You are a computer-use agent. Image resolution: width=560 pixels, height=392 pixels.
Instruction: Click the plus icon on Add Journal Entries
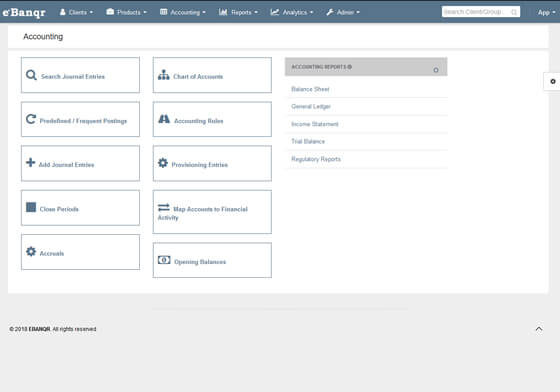[x=31, y=162]
